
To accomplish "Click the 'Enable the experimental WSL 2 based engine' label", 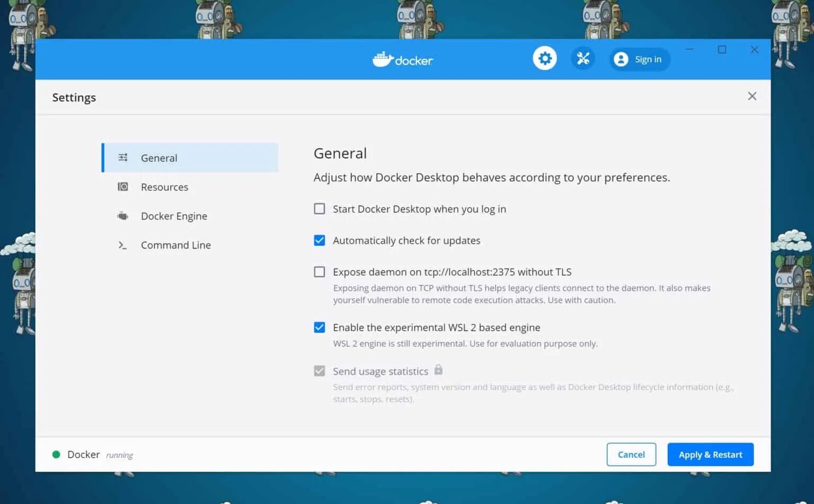I will 437,328.
